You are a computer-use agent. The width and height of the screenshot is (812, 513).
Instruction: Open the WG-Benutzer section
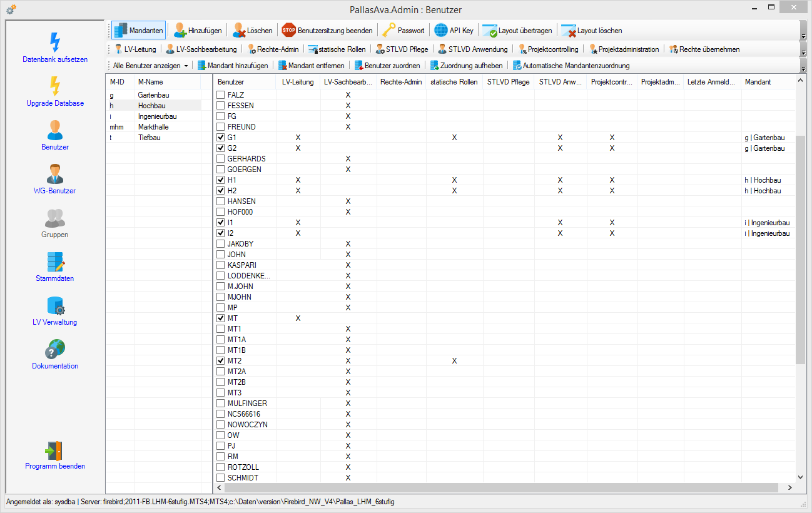tap(55, 179)
